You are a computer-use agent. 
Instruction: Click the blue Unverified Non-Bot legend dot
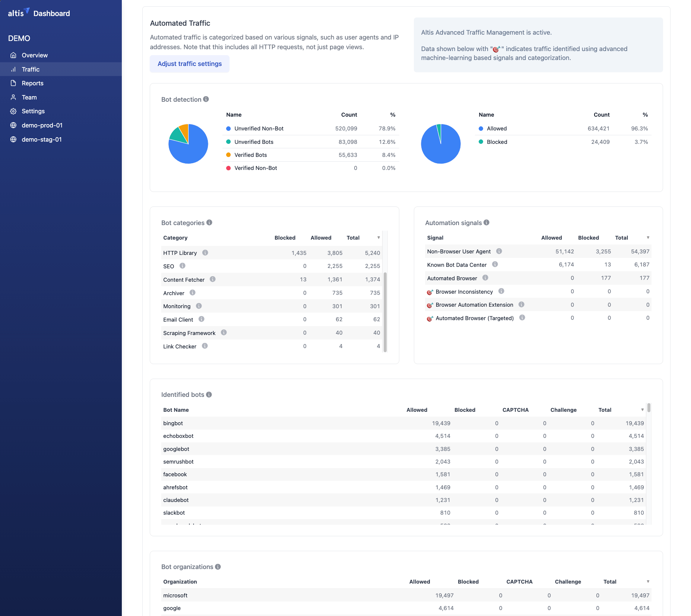[x=228, y=129]
